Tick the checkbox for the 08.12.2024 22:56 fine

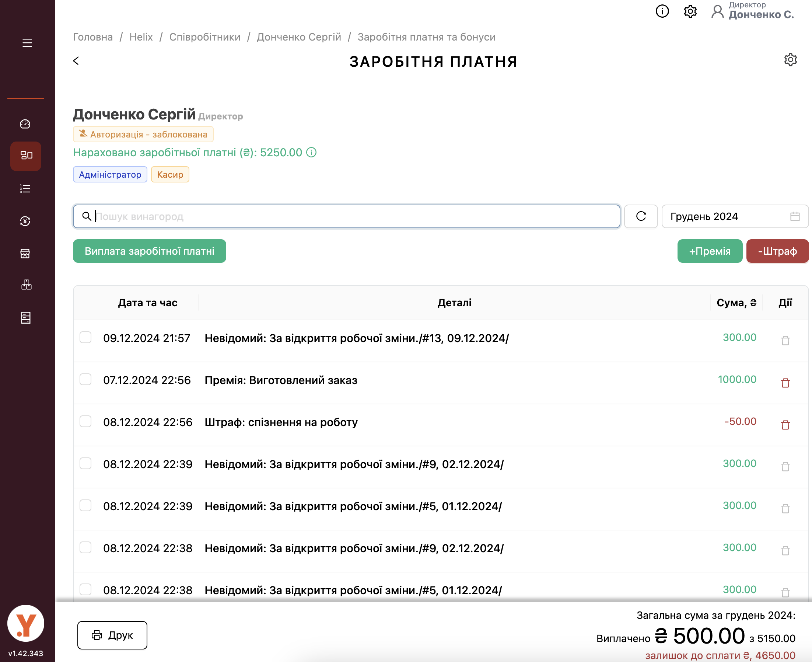coord(85,421)
